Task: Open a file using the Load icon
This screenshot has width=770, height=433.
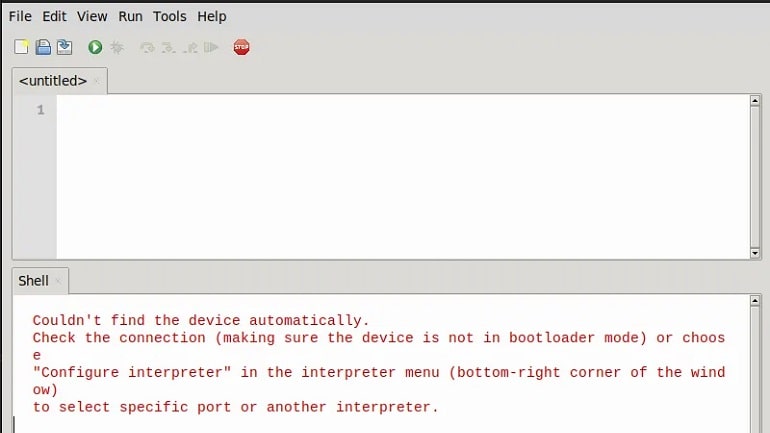Action: pos(43,47)
